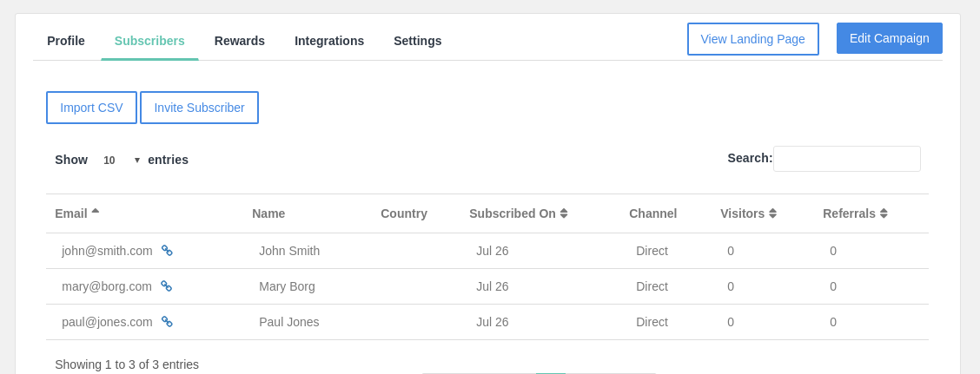Sort table by Visitors arrows
Screen dimensions: 980x374
(x=772, y=213)
